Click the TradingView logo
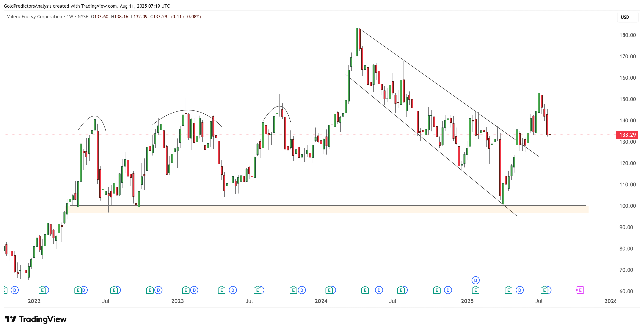This screenshot has height=331, width=644. (35, 319)
